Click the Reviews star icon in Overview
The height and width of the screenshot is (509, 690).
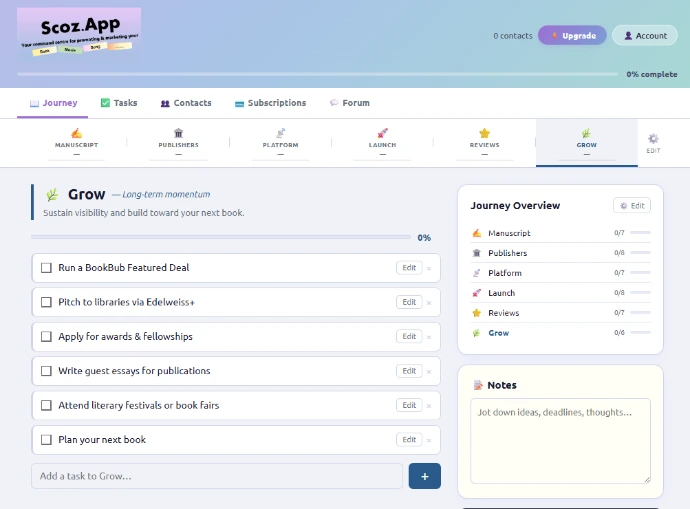477,313
